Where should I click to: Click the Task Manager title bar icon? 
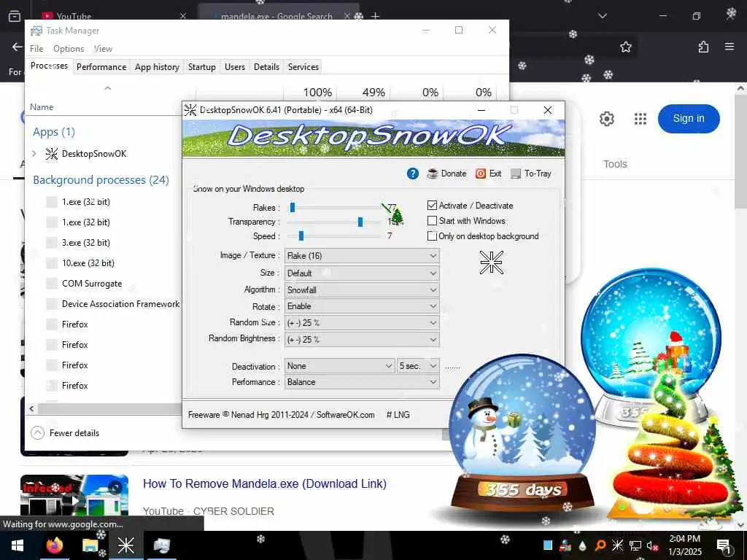36,31
